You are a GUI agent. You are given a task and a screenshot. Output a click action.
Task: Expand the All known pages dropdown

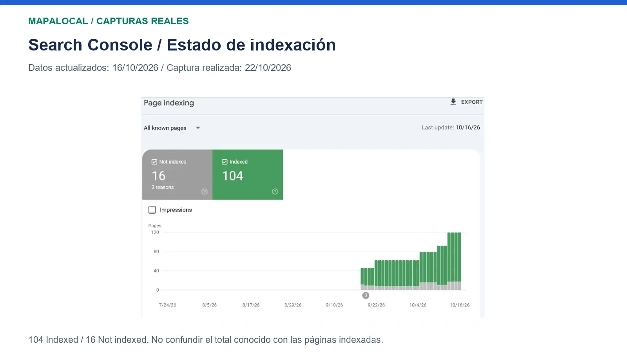click(x=172, y=128)
